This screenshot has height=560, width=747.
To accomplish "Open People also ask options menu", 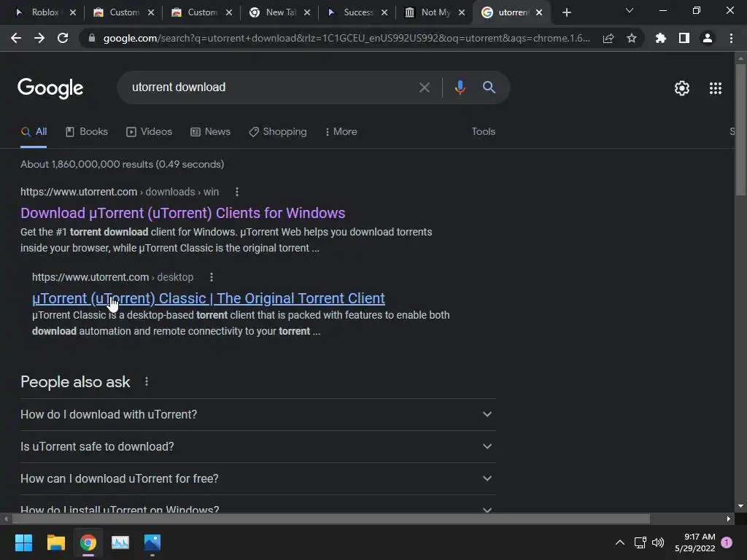I will click(146, 381).
